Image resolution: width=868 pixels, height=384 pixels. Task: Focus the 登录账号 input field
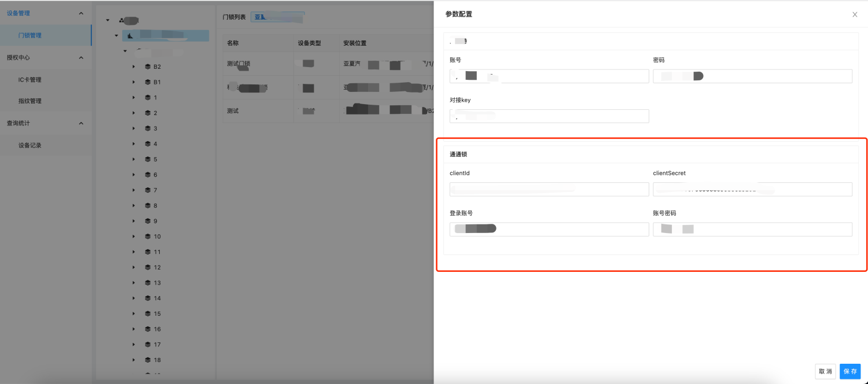click(549, 230)
